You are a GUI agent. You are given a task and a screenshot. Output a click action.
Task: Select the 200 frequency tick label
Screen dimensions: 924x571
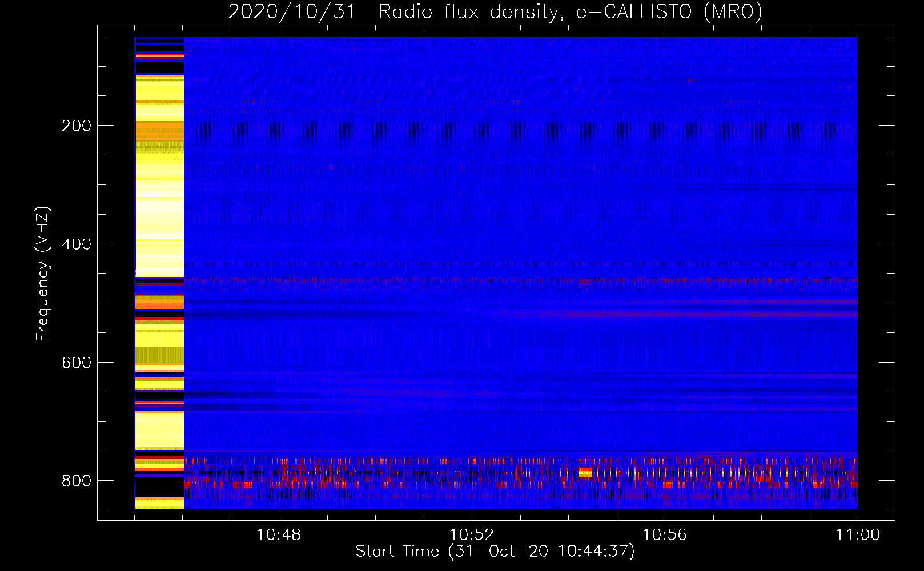(77, 126)
